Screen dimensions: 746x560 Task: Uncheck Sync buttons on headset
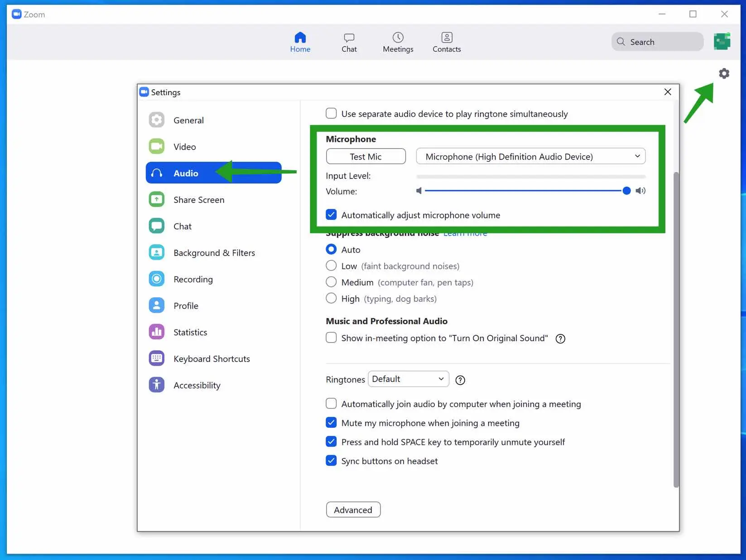point(331,460)
